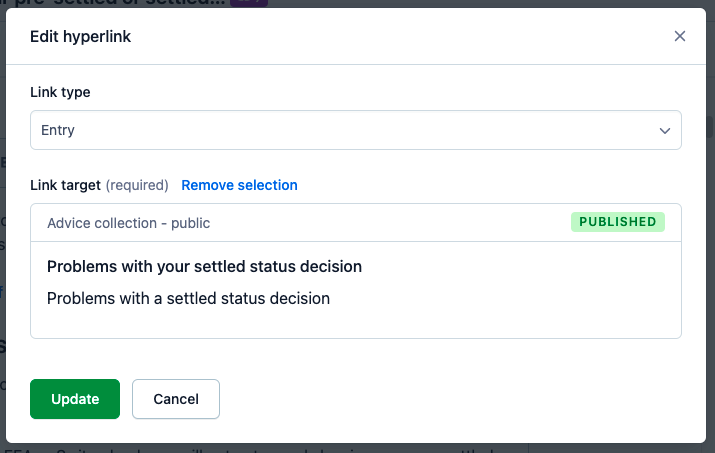This screenshot has height=453, width=715.
Task: Click the blank dialog footer right of Cancel
Action: coord(450,399)
